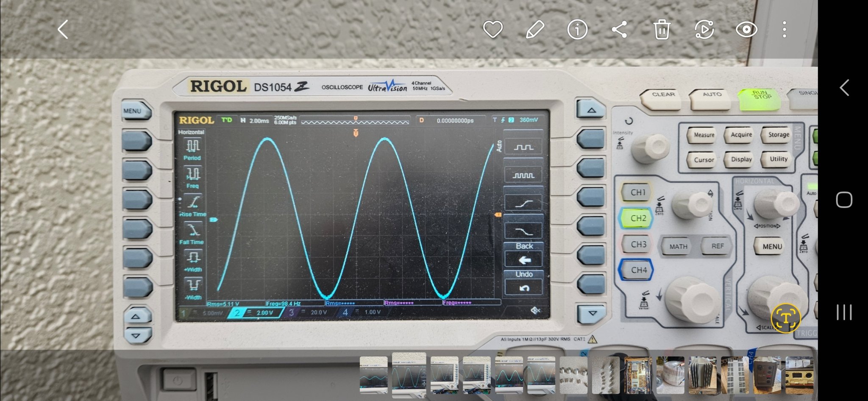868x401 pixels.
Task: Toggle channel CH1 button
Action: coord(637,192)
